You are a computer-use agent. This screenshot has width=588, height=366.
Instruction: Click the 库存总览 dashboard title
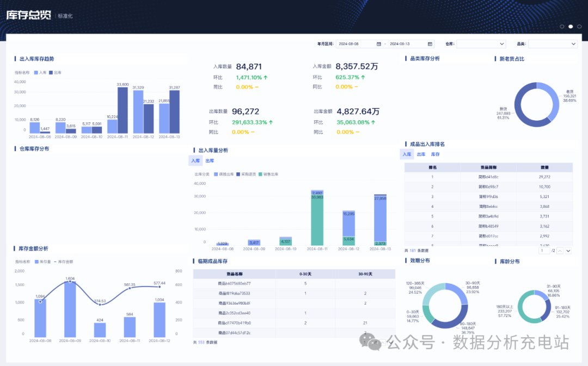[x=28, y=15]
